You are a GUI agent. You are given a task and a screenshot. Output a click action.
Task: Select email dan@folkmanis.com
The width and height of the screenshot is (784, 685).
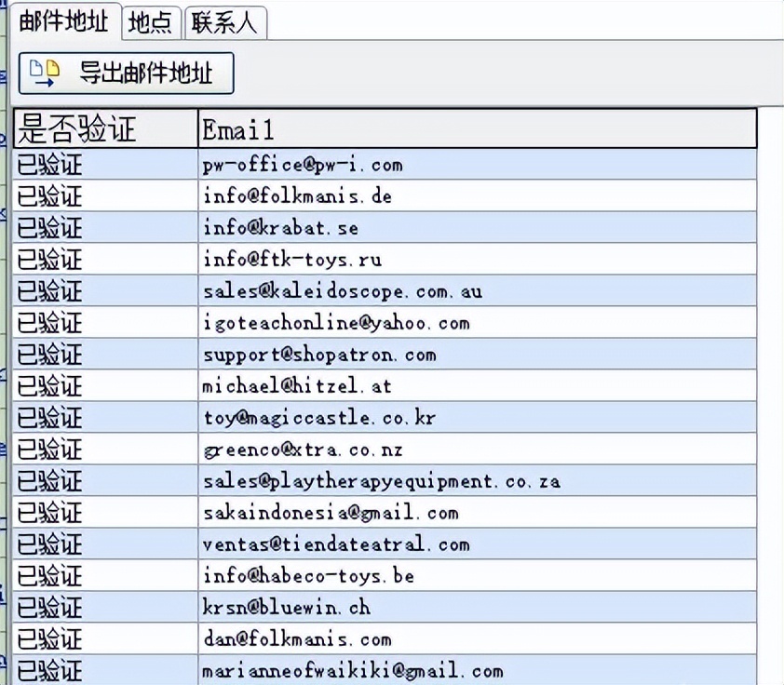tap(297, 639)
